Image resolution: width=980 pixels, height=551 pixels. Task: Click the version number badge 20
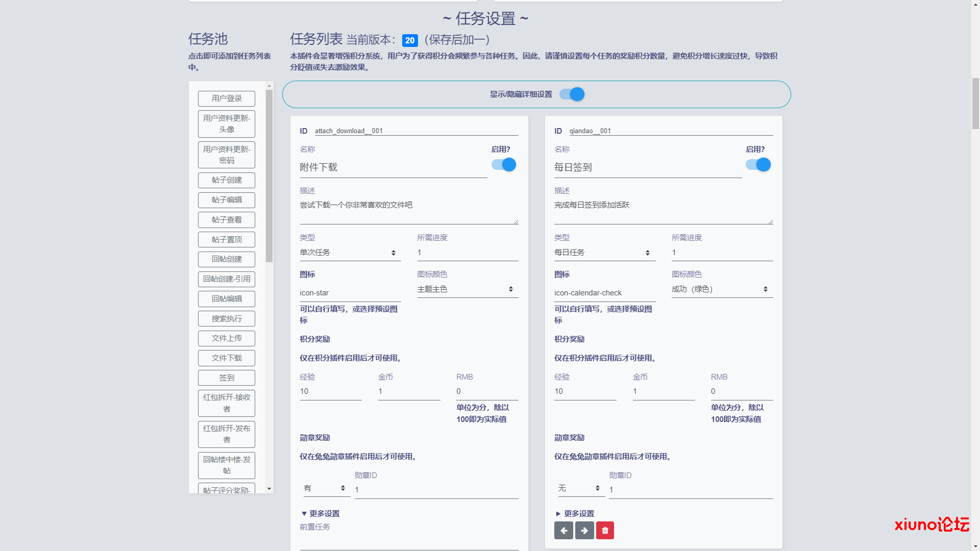tap(410, 40)
